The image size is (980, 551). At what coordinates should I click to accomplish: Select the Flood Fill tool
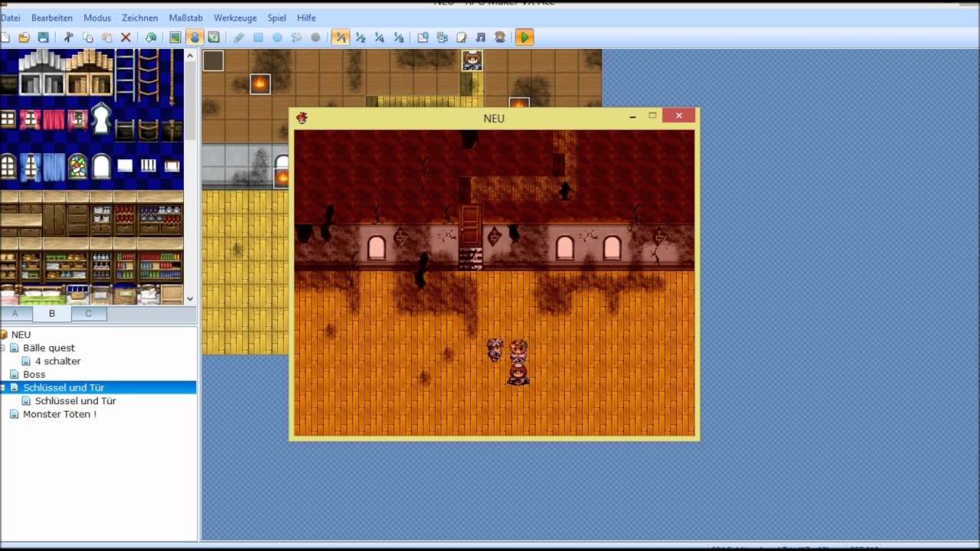pyautogui.click(x=296, y=37)
